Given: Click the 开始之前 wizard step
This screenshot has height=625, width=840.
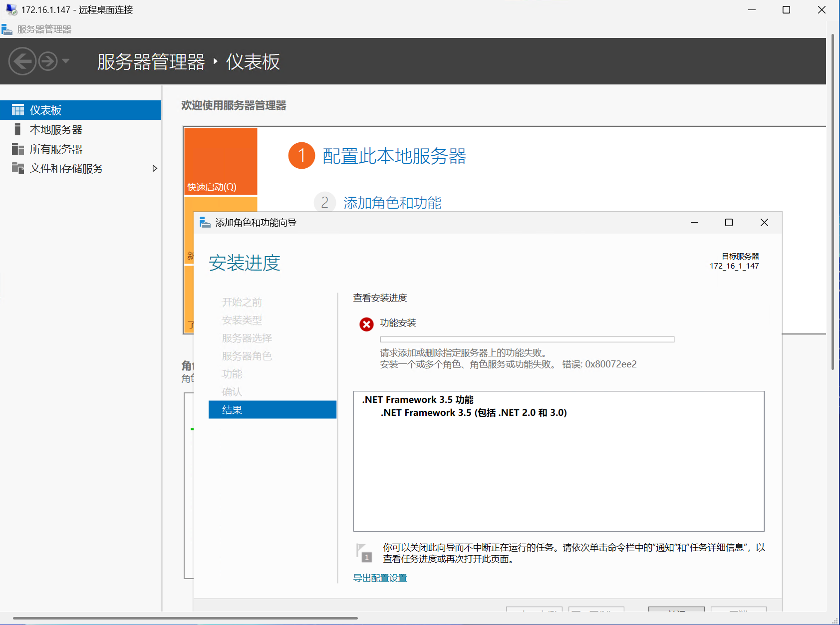Looking at the screenshot, I should (x=242, y=302).
